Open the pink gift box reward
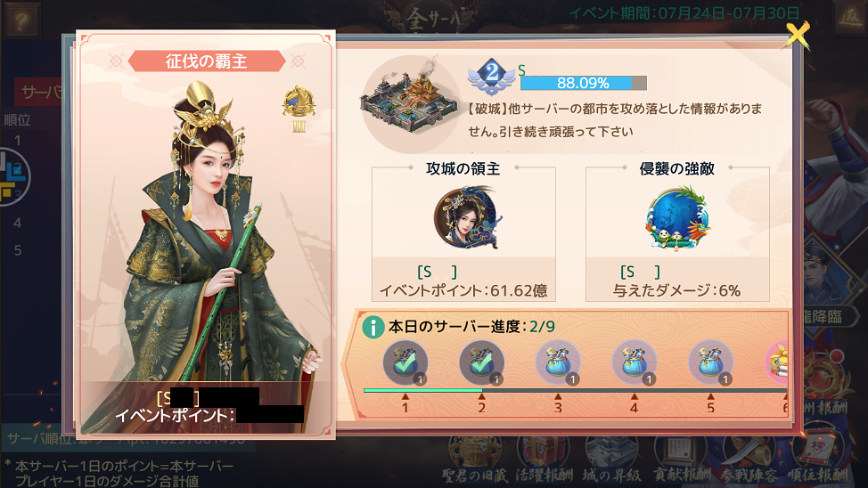 click(777, 362)
